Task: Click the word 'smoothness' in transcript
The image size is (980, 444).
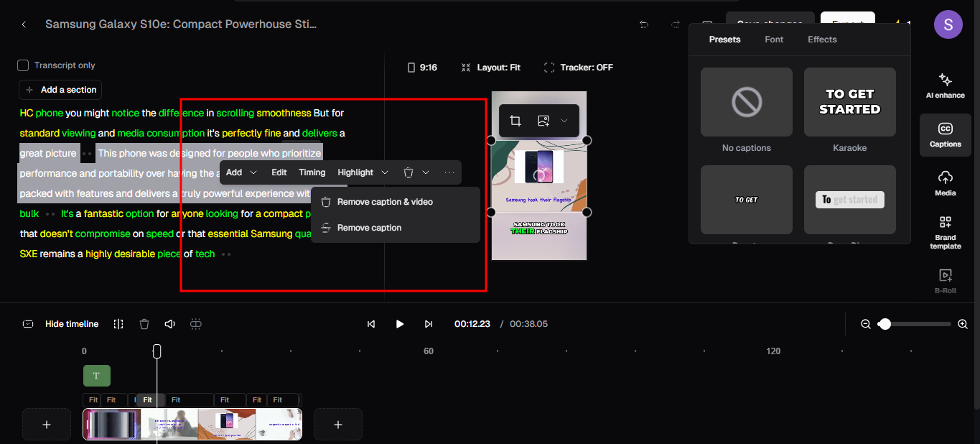Action: point(284,113)
